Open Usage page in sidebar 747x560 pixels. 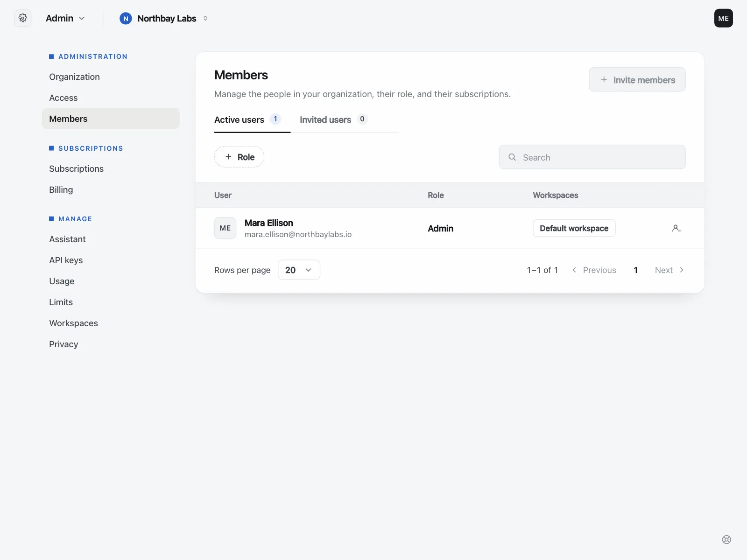111,281
